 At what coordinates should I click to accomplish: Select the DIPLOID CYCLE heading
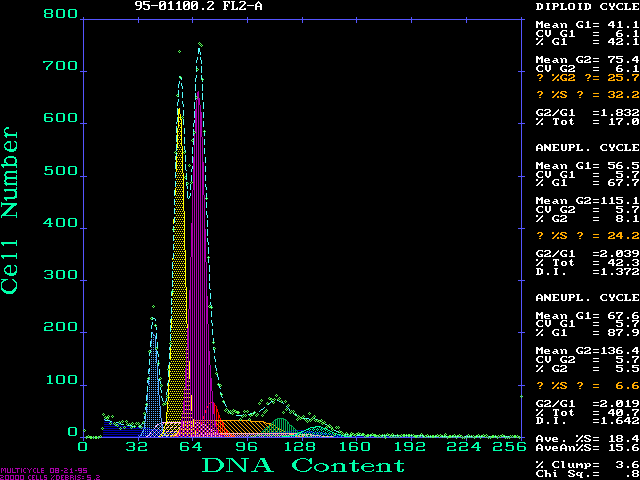(x=588, y=7)
